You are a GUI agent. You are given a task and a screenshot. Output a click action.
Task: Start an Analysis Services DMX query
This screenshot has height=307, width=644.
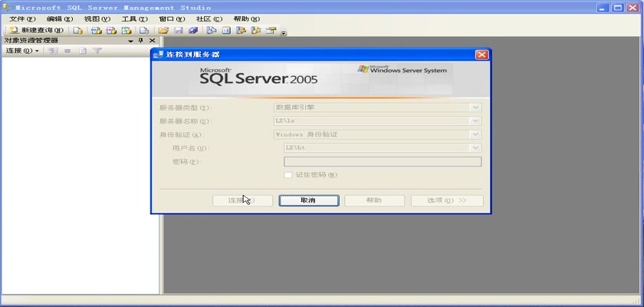click(x=111, y=31)
